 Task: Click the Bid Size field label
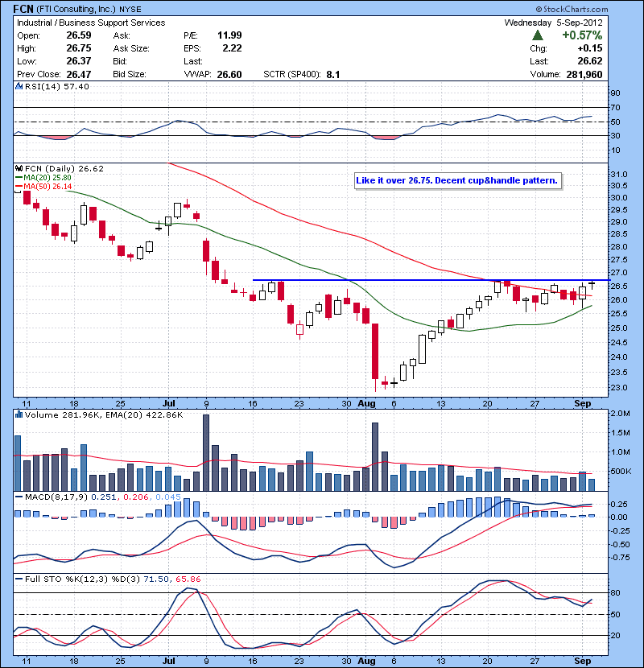(x=130, y=74)
